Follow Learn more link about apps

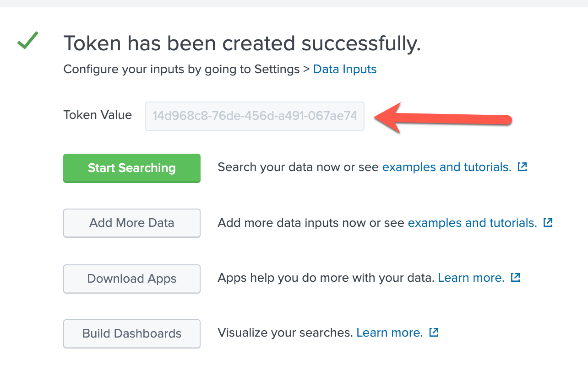coord(471,278)
